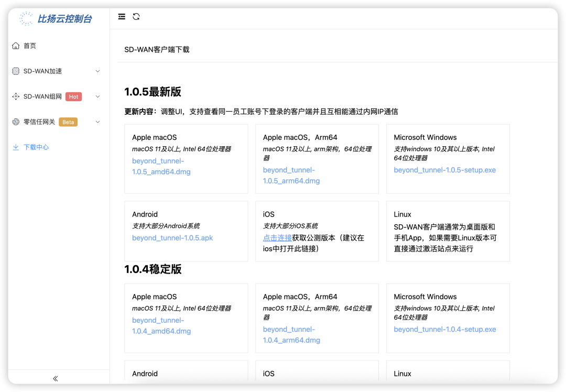Expand the SD-WAN组网 submenu
Screen dimensions: 566x392
tap(97, 96)
